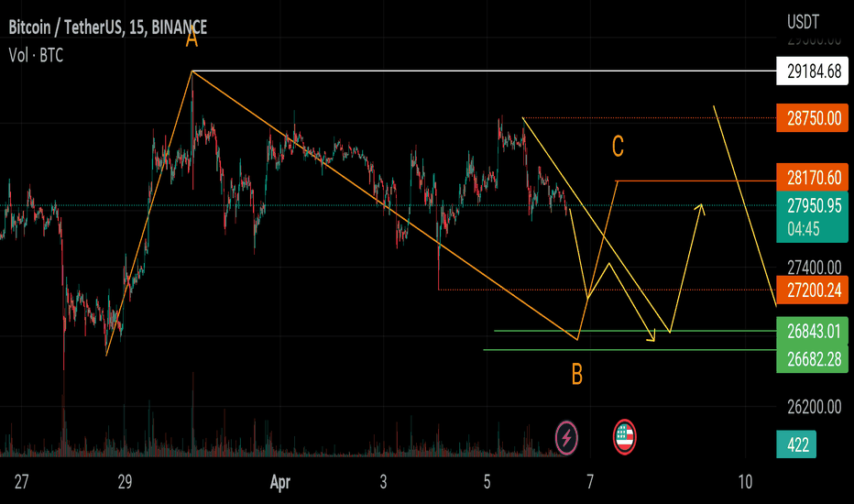Click the wave label C
854x504 pixels.
pos(618,146)
